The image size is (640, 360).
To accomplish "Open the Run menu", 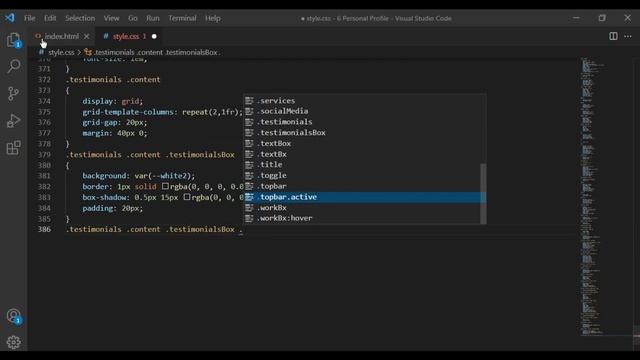I will click(x=153, y=18).
